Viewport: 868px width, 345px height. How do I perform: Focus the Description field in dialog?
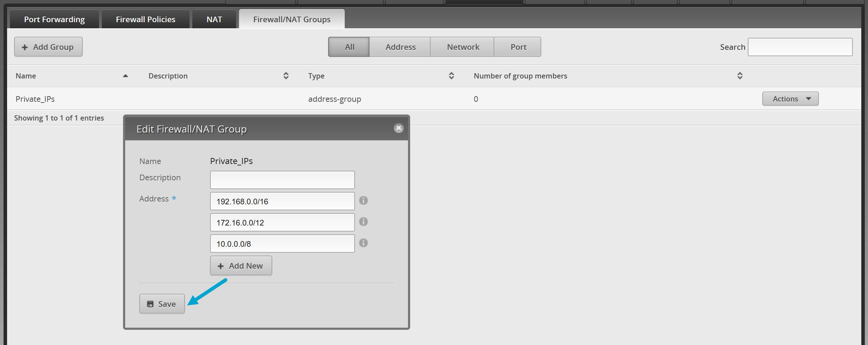pos(282,180)
